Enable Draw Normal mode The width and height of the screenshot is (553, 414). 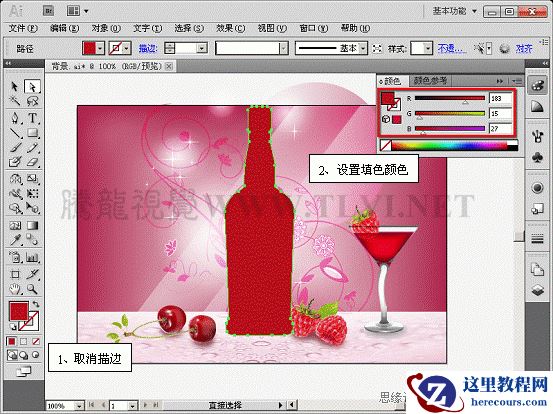(12, 355)
